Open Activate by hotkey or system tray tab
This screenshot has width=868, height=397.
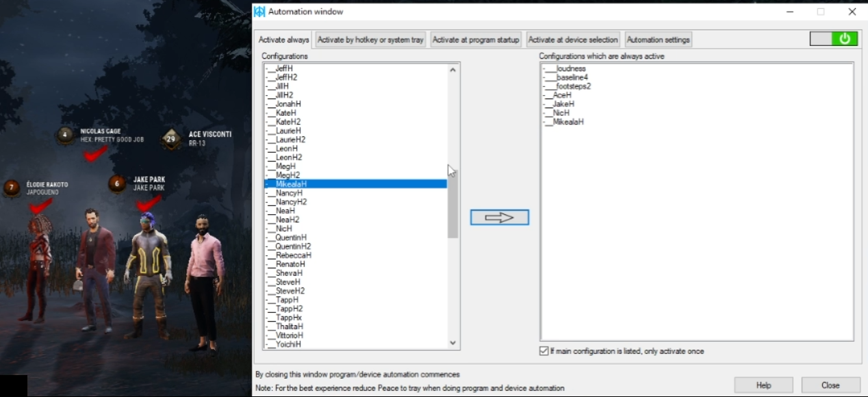tap(370, 40)
